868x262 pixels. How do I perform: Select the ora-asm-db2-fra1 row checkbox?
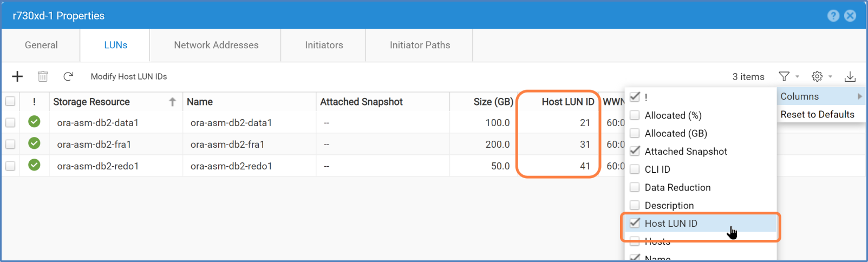[10, 144]
